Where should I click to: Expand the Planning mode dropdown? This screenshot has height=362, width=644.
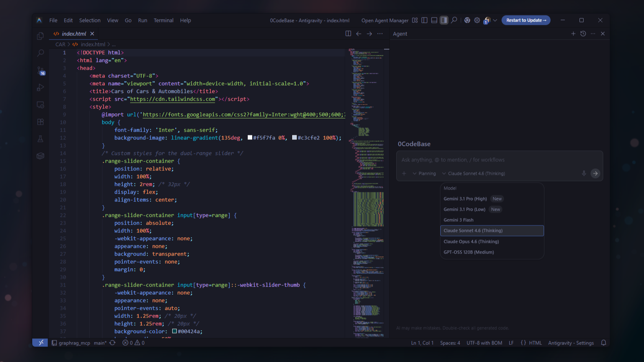click(x=424, y=174)
